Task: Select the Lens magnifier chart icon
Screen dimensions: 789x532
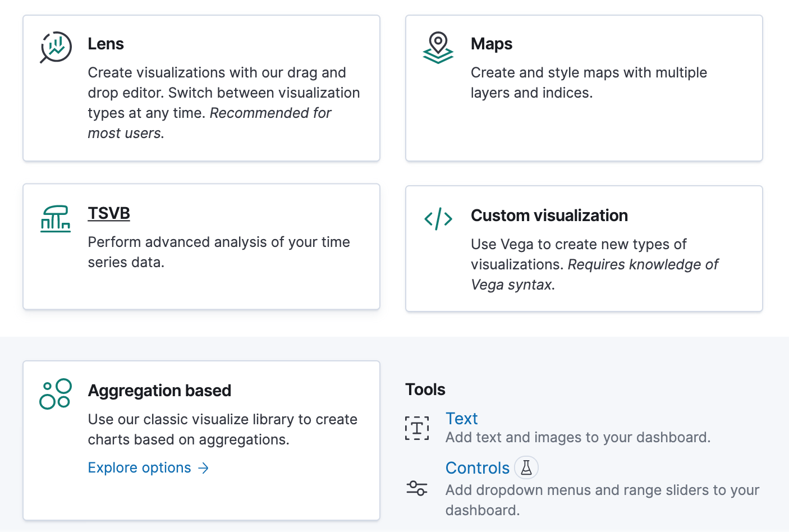Action: pos(55,48)
